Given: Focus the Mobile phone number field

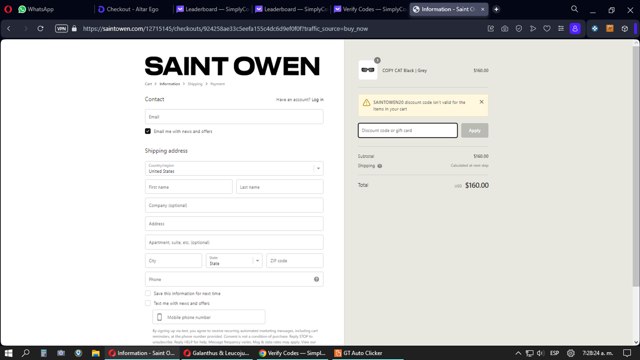Looking at the screenshot, I should tap(209, 317).
